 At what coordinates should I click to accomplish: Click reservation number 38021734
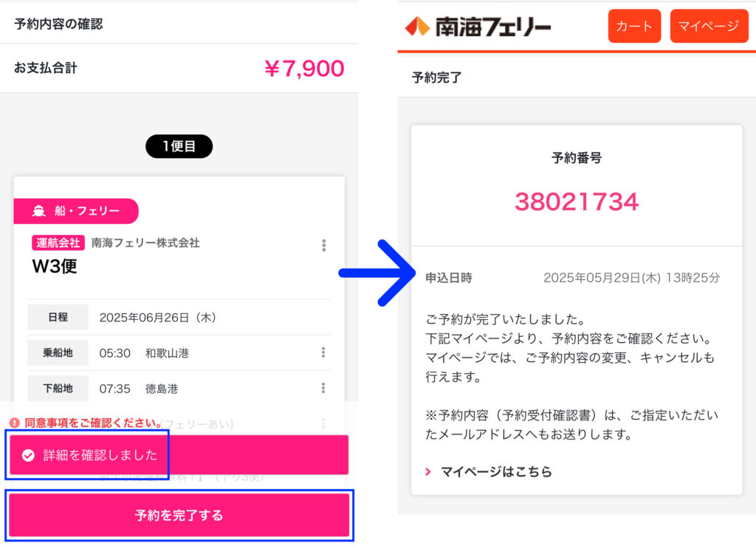(x=576, y=202)
